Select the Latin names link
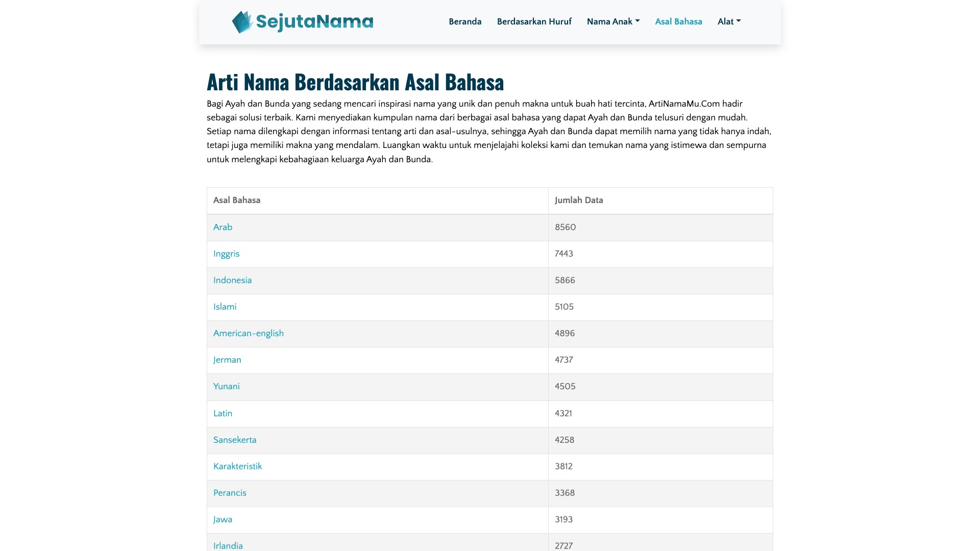Viewport: 980px width, 551px height. point(223,413)
